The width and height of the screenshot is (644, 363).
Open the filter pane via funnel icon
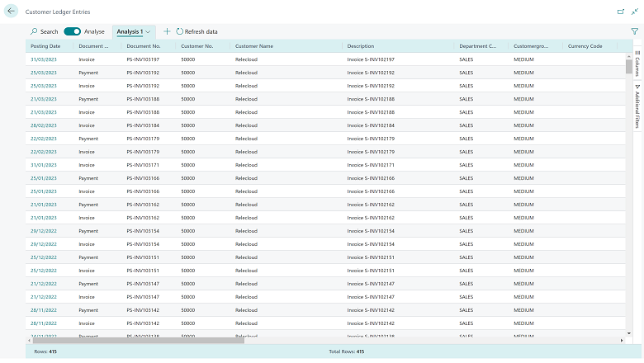635,31
